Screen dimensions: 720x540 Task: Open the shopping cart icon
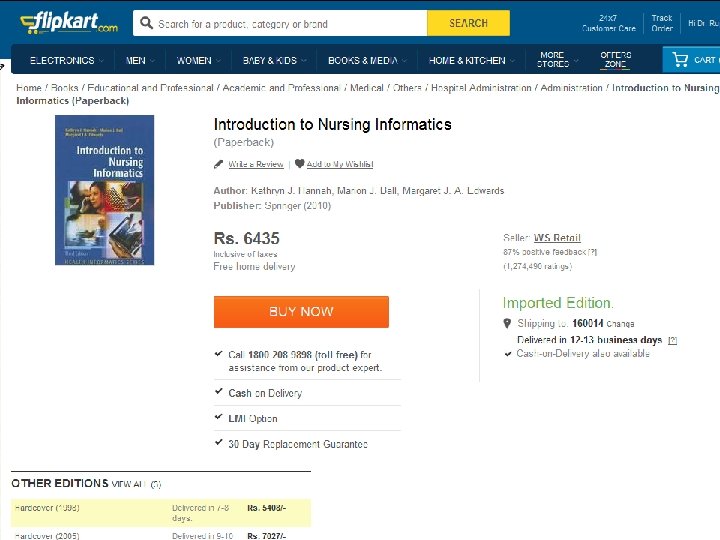[680, 60]
